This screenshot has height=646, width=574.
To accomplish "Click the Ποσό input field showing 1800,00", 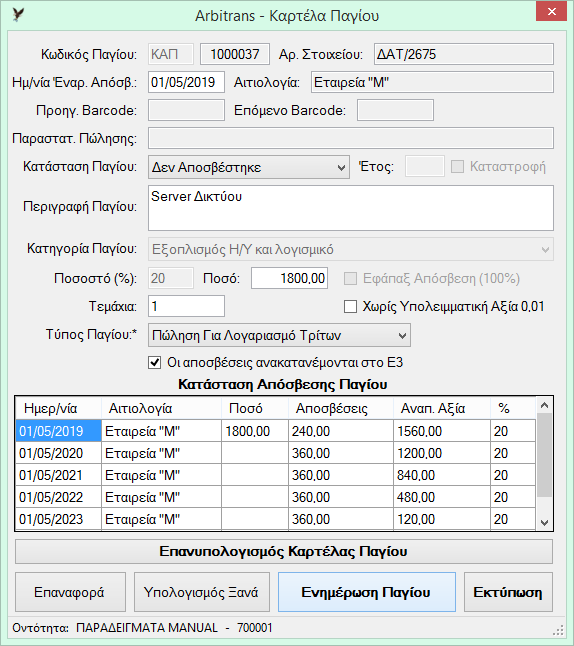I will coord(289,278).
